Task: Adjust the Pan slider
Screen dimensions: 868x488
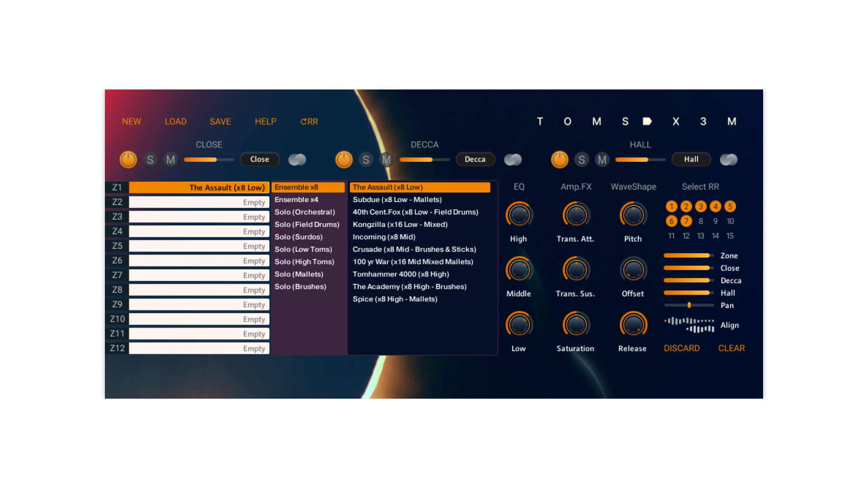Action: [689, 305]
